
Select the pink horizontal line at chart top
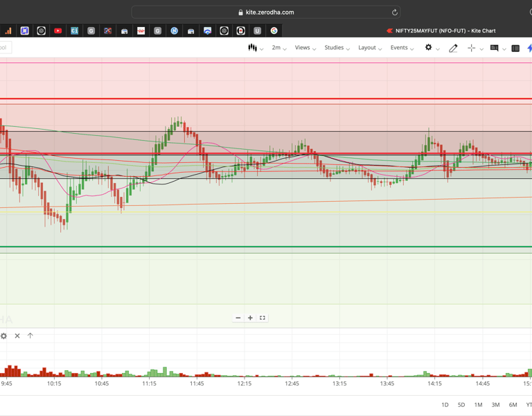pyautogui.click(x=266, y=63)
